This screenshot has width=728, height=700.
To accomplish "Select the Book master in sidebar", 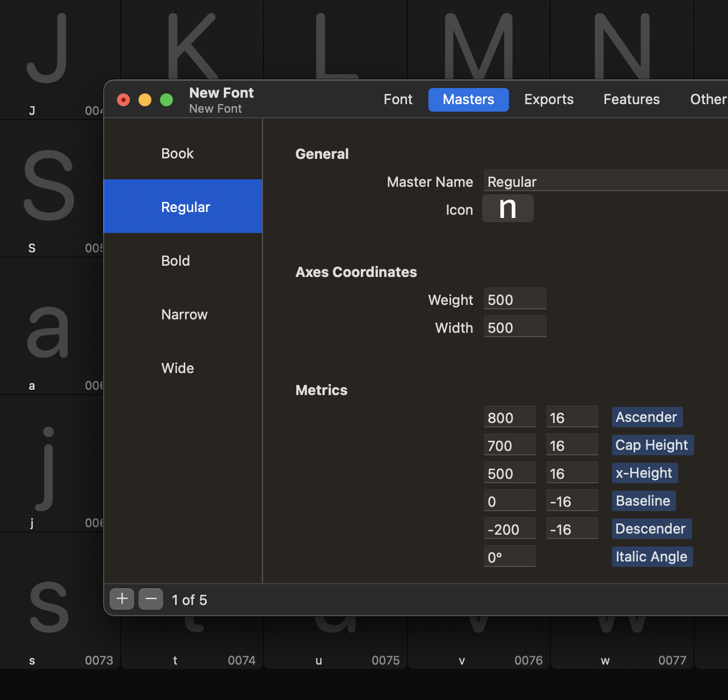I will [183, 153].
